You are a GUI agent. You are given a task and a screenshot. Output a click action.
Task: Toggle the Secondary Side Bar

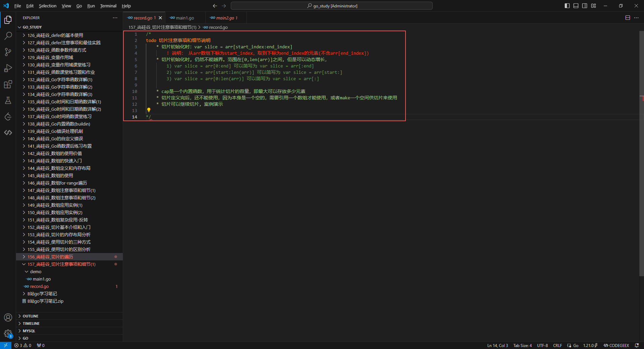click(585, 6)
